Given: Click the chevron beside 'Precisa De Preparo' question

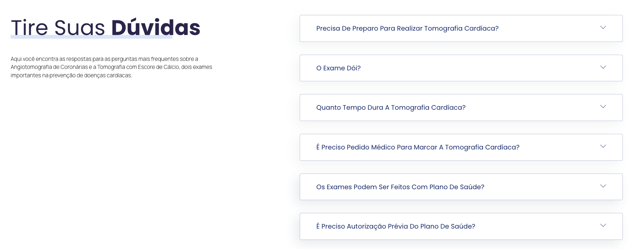Looking at the screenshot, I should [603, 27].
